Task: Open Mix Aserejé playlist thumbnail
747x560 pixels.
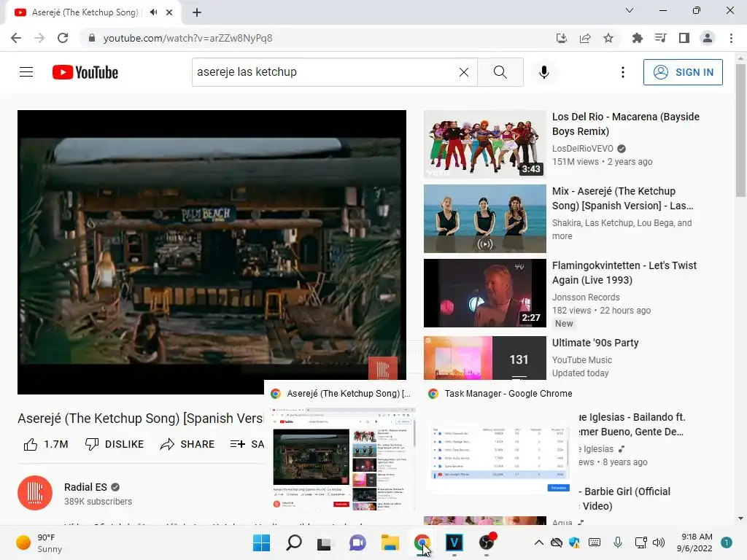Action: click(x=484, y=219)
